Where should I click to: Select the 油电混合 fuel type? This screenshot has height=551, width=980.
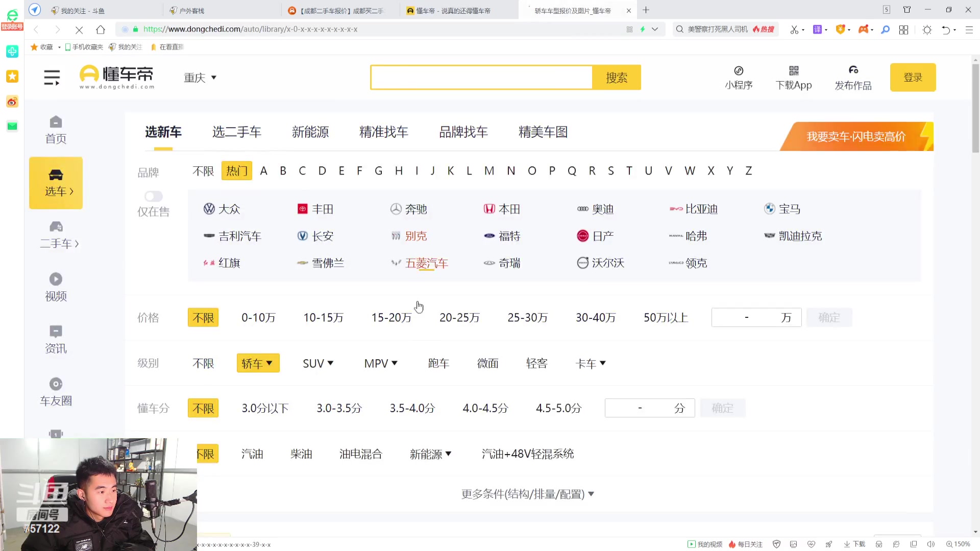pos(361,454)
